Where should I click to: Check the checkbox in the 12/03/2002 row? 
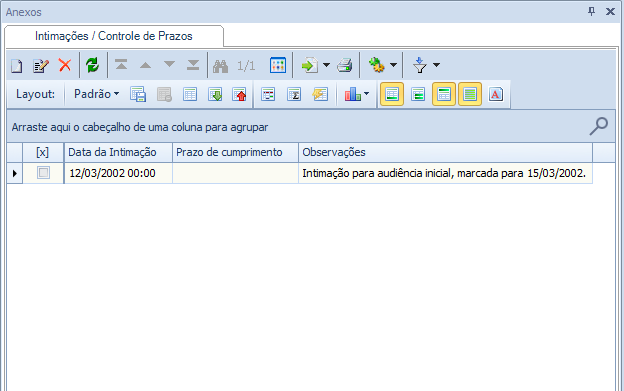point(43,173)
